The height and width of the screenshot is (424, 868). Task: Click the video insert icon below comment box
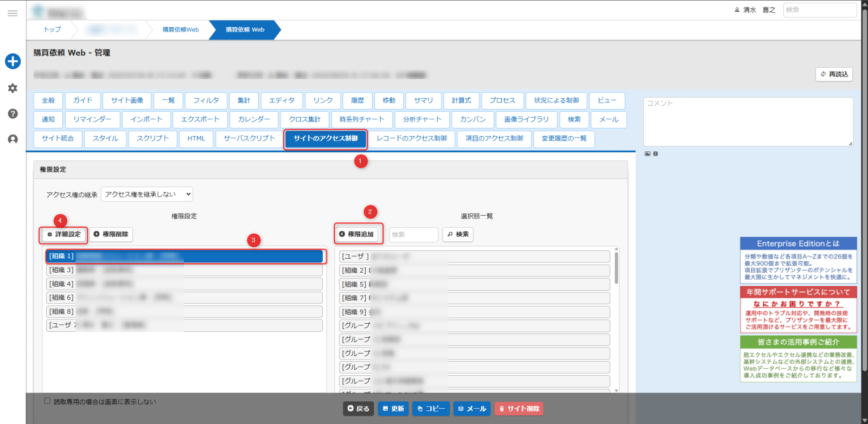click(655, 154)
